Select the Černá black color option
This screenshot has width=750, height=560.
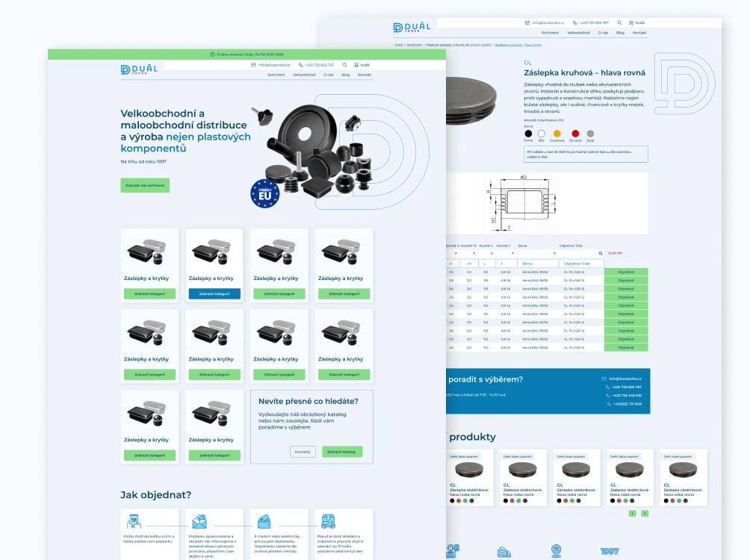pyautogui.click(x=528, y=133)
